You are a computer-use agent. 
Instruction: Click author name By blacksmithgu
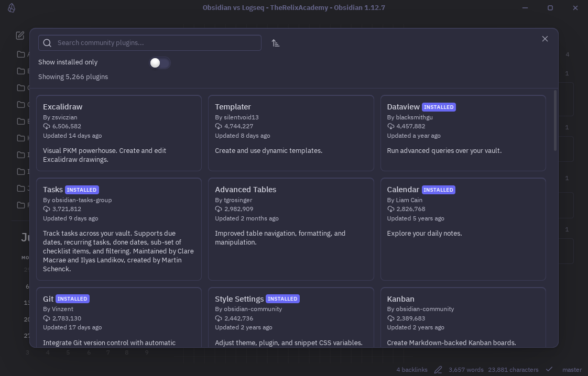pyautogui.click(x=410, y=117)
